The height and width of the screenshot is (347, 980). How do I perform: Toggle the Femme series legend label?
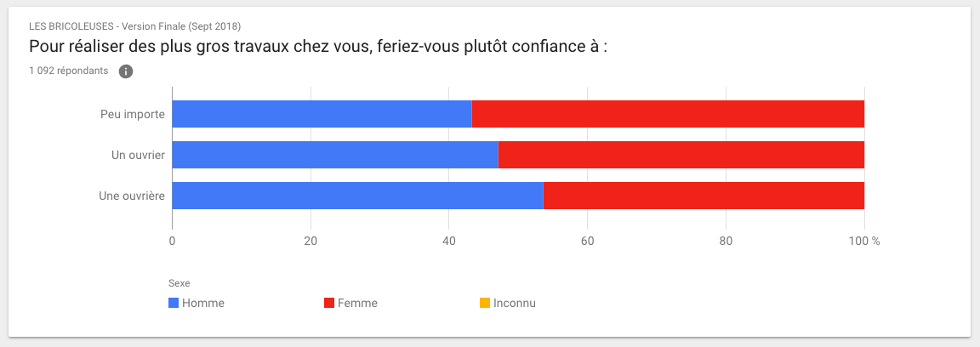tap(357, 303)
